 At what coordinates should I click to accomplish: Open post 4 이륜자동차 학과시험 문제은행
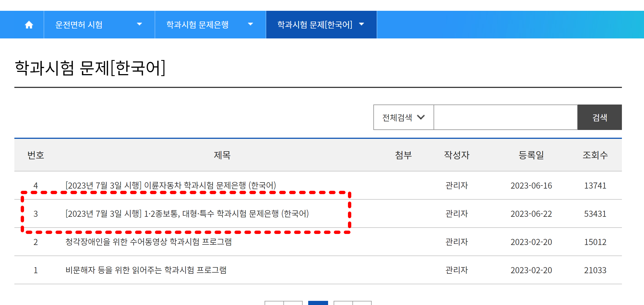pyautogui.click(x=171, y=186)
